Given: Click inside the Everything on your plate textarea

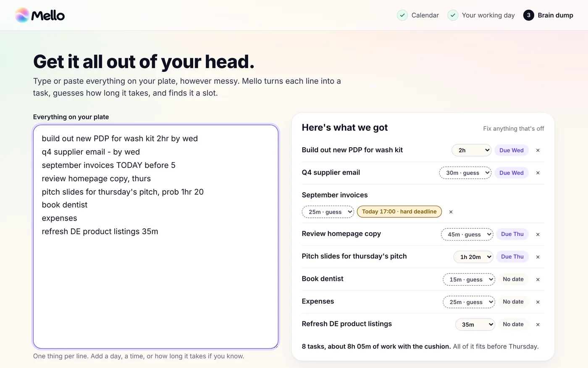Looking at the screenshot, I should [x=156, y=237].
